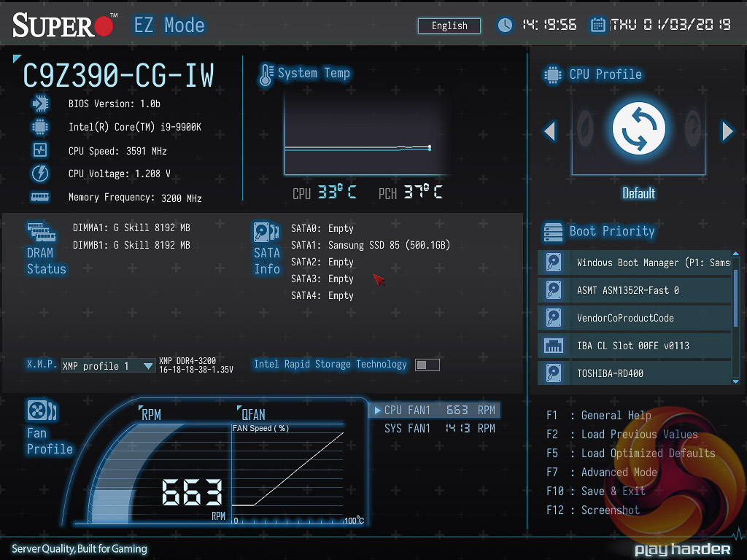Click the QFAN fan speed curve graph
Screen dimensions: 747x560
pyautogui.click(x=288, y=474)
